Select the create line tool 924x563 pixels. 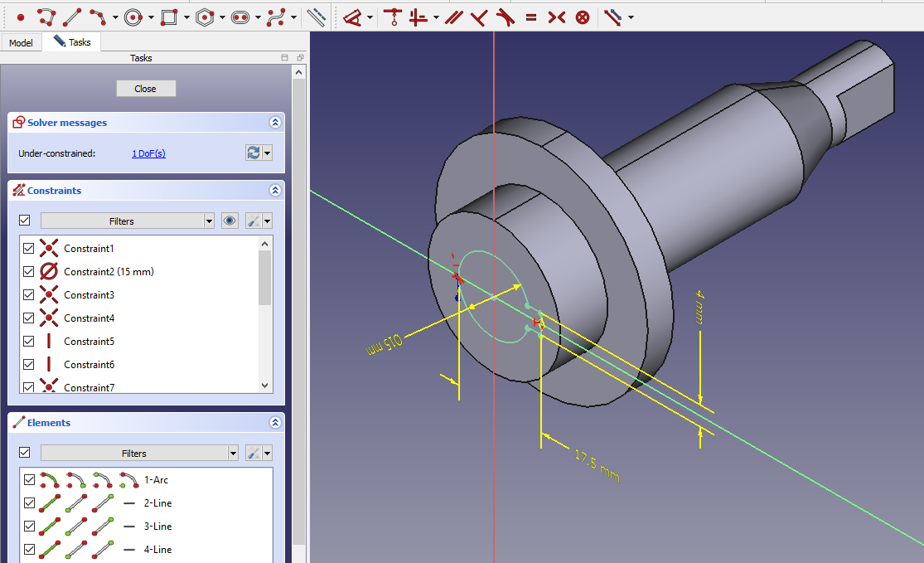[72, 17]
